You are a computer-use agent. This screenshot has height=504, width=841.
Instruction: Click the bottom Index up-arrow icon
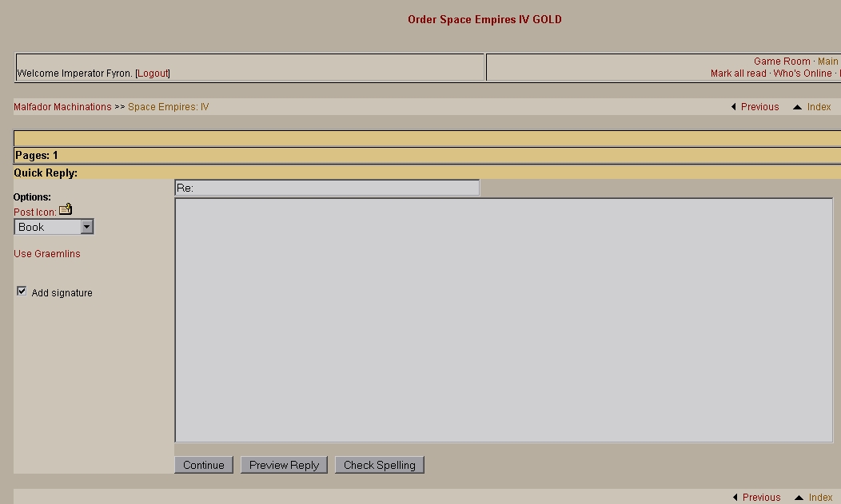point(798,498)
